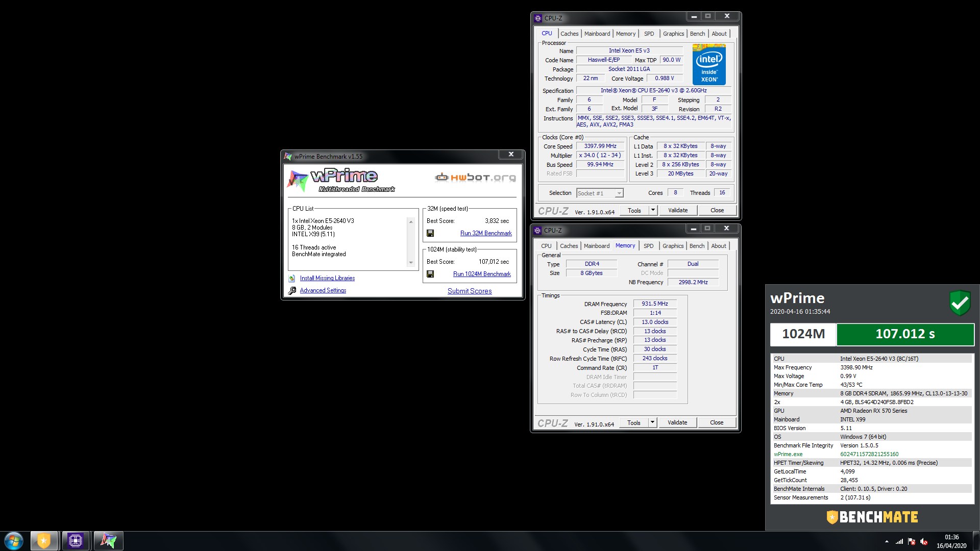
Task: Switch to Memory tab in upper CPU-Z
Action: pos(626,34)
